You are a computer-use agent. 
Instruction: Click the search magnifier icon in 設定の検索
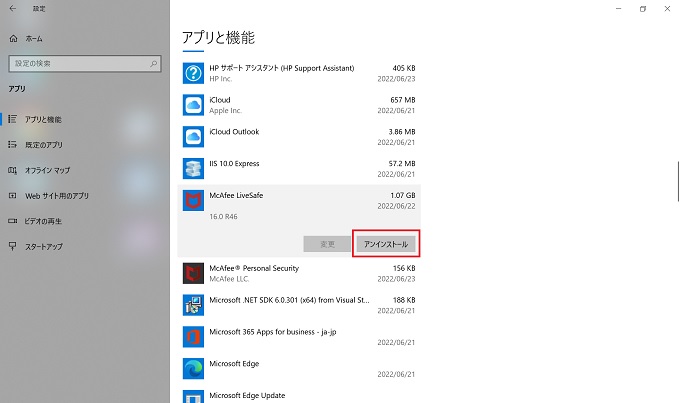click(154, 63)
